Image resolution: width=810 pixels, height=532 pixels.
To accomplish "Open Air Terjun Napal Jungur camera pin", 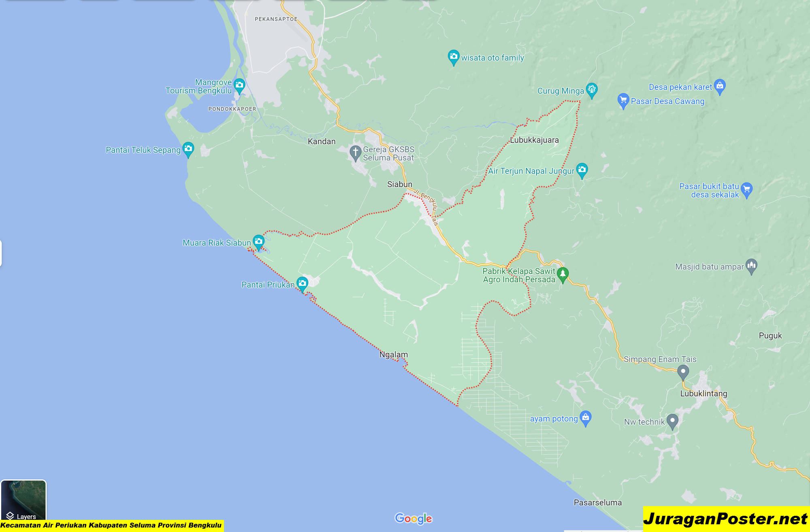I will [582, 170].
